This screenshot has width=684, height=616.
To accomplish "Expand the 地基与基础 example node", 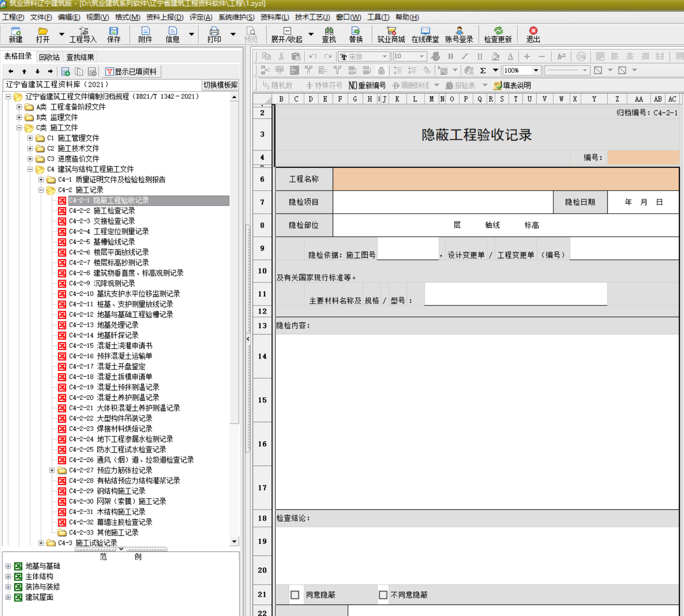I will [x=8, y=566].
